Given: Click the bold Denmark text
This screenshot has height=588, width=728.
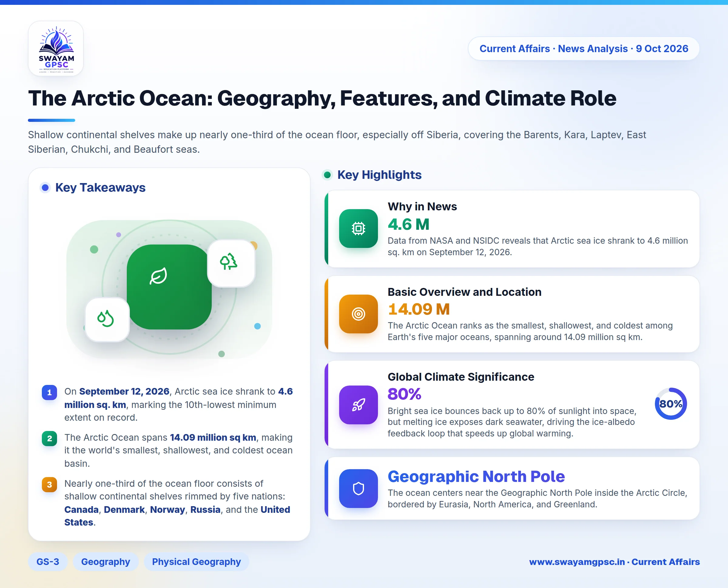Looking at the screenshot, I should (124, 509).
